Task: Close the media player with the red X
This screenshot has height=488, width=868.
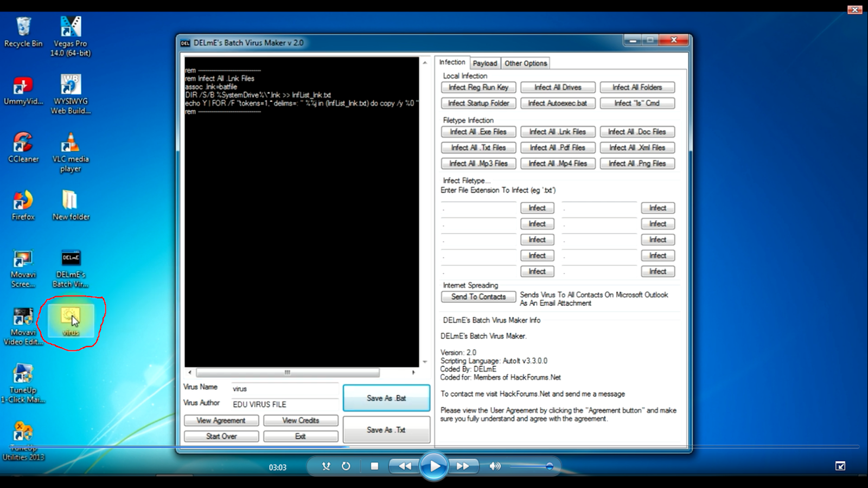Action: point(855,10)
